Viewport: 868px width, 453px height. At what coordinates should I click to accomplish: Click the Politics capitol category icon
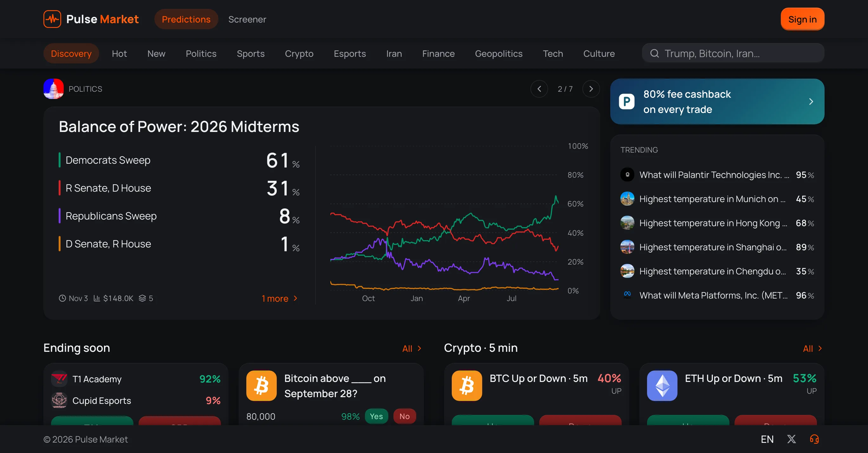54,89
